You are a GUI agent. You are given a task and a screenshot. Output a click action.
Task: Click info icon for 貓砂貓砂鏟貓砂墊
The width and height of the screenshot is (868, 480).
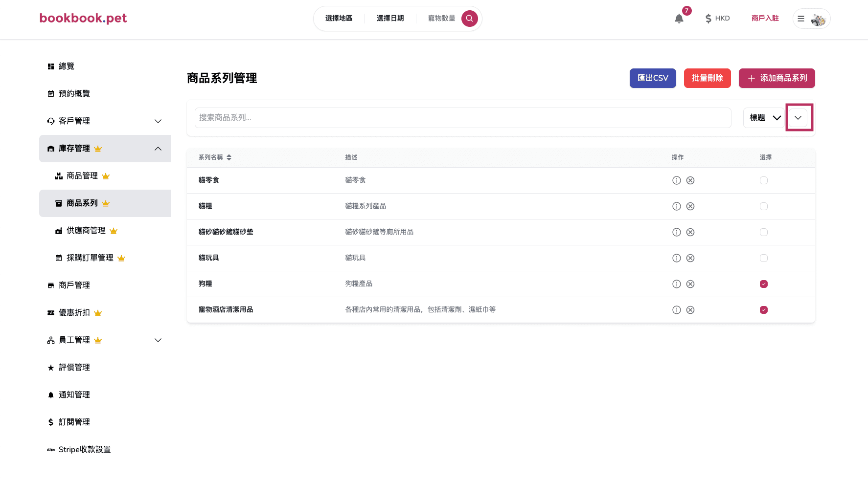[677, 232]
